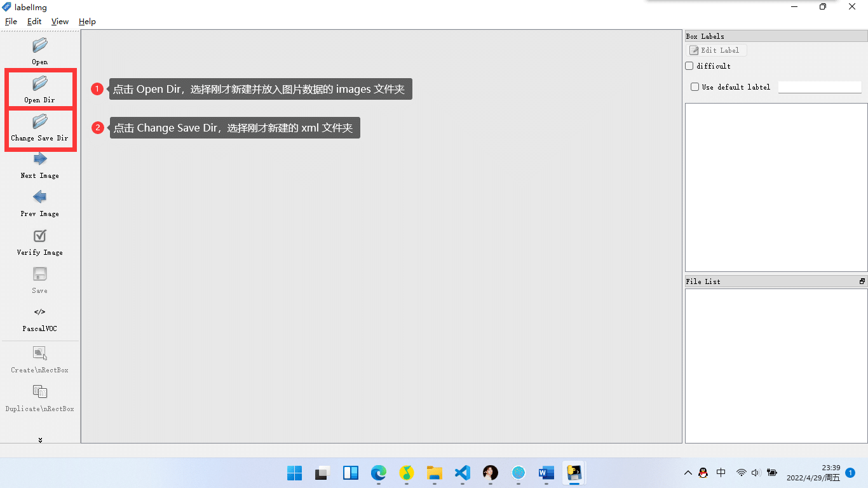Show hidden system tray icons

pos(688,473)
